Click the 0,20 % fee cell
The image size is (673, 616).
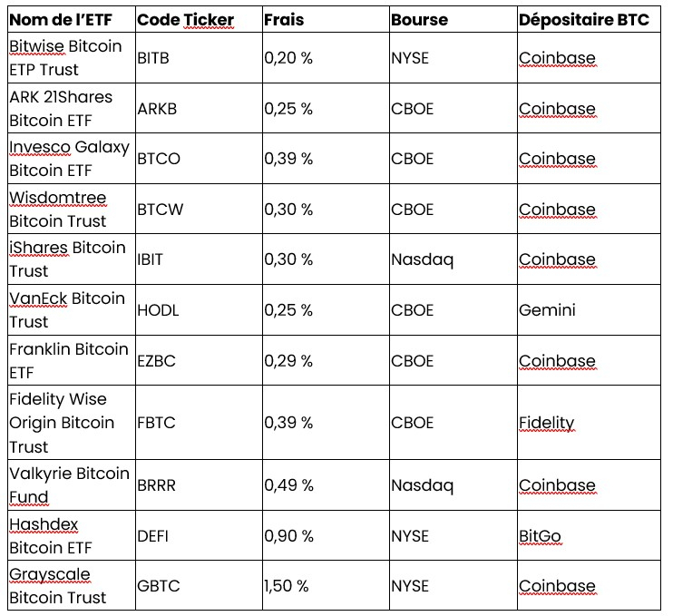point(288,58)
